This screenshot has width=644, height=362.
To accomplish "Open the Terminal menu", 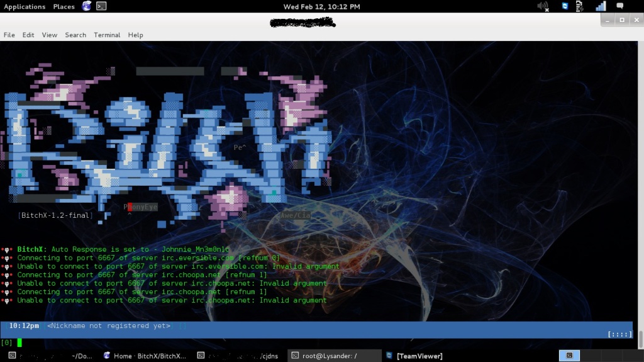I will coord(107,35).
